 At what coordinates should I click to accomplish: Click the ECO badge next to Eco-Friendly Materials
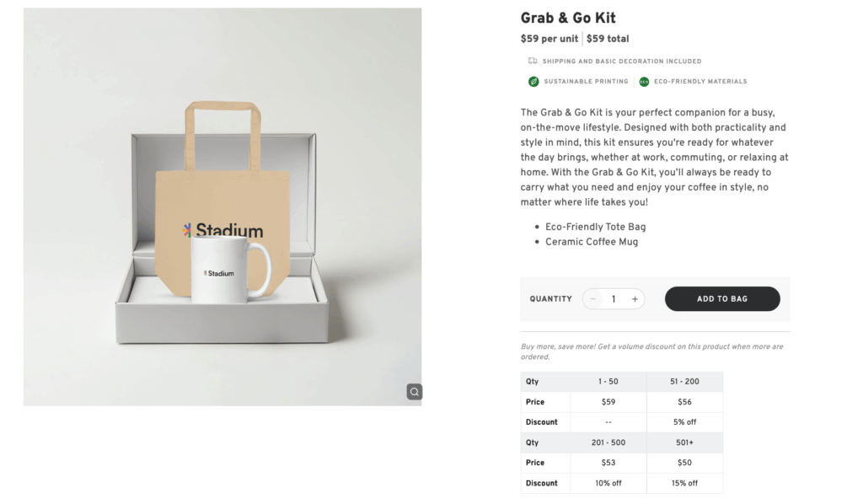644,81
